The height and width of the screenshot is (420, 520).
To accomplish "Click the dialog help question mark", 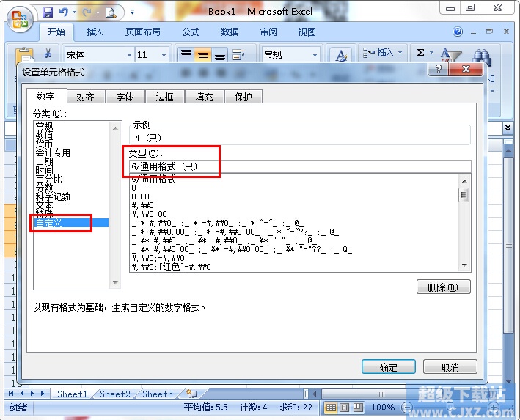I will point(439,69).
